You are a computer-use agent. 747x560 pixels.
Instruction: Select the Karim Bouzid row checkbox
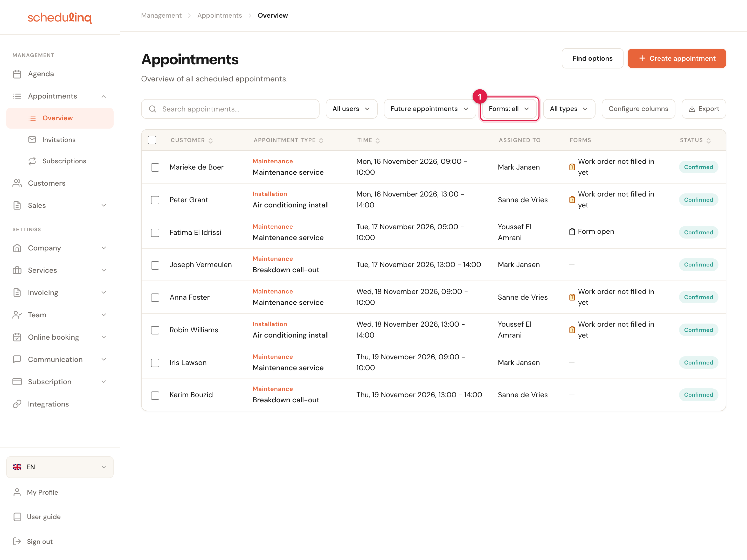click(155, 396)
